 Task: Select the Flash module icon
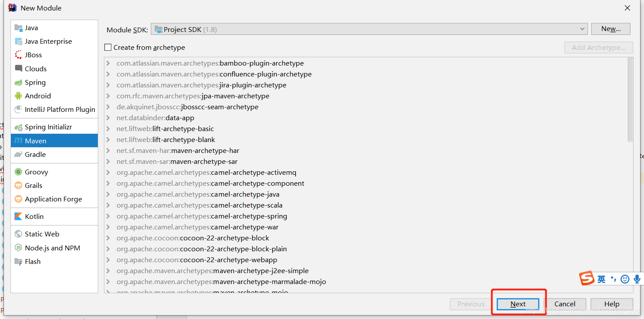[18, 261]
